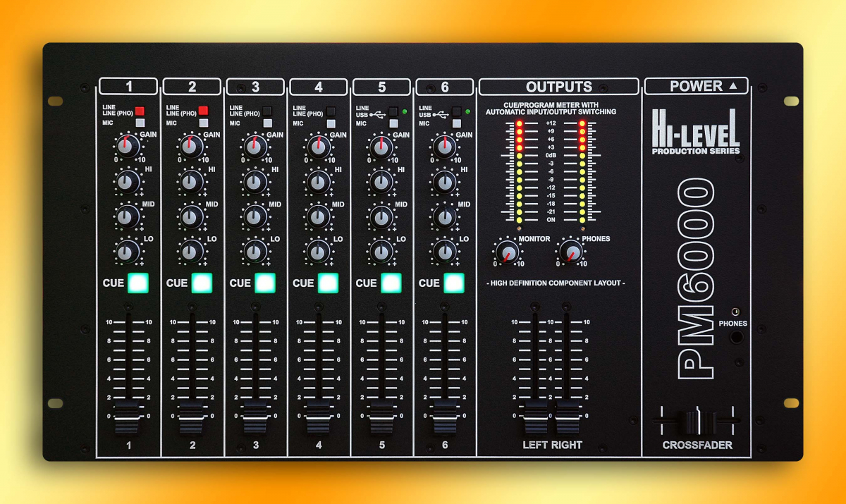846x504 pixels.
Task: Click channel 6 HI EQ knob
Action: (x=444, y=182)
